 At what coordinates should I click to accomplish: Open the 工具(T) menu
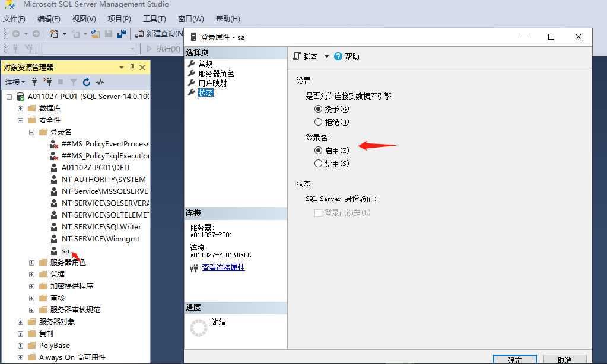154,18
